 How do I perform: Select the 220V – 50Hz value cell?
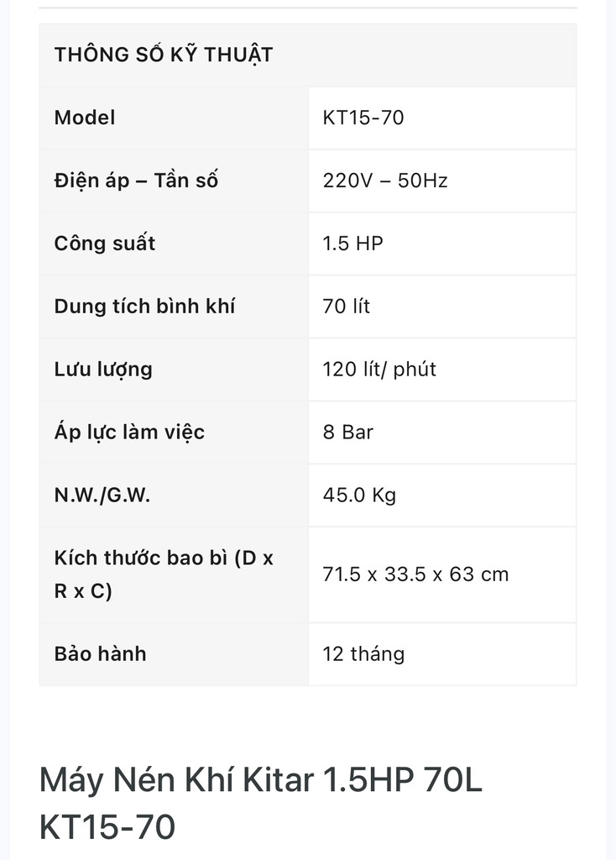point(385,181)
